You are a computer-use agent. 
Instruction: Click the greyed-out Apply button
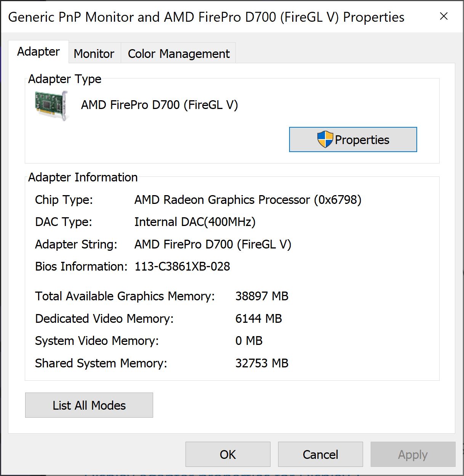(x=413, y=454)
